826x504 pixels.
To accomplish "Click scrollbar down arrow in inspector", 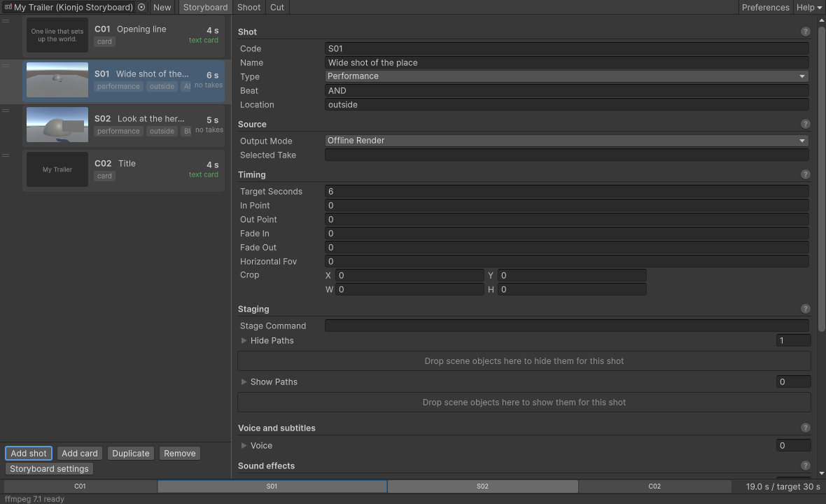I will pos(821,473).
